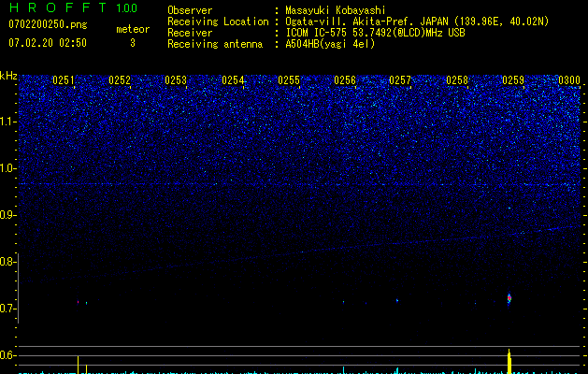Viewport: 588px width, 374px height.
Task: Click the magenta echo dot below 0251
Action: (78, 302)
